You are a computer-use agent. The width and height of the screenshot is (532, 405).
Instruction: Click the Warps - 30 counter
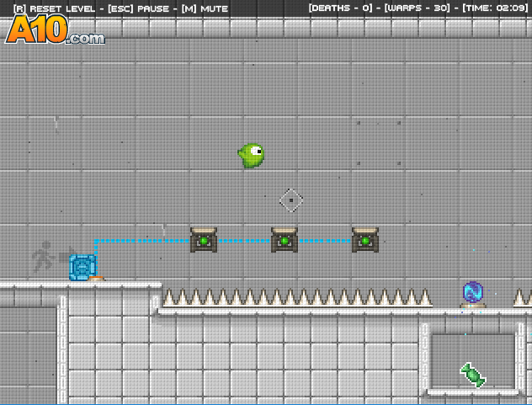tap(418, 8)
